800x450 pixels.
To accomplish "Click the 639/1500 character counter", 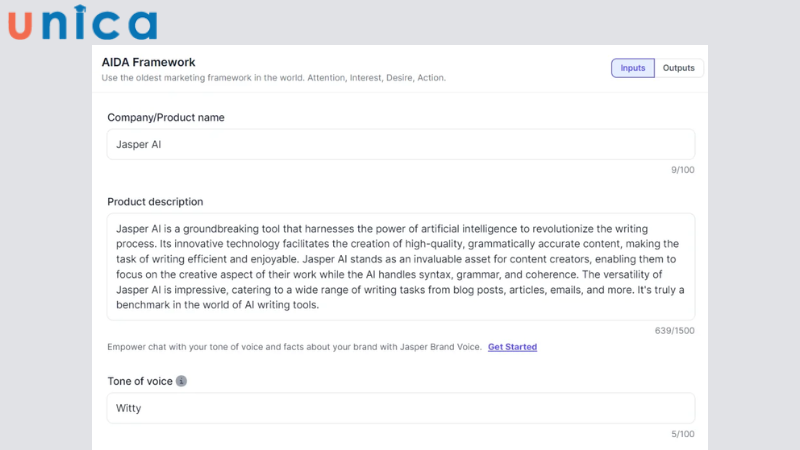I will click(676, 330).
